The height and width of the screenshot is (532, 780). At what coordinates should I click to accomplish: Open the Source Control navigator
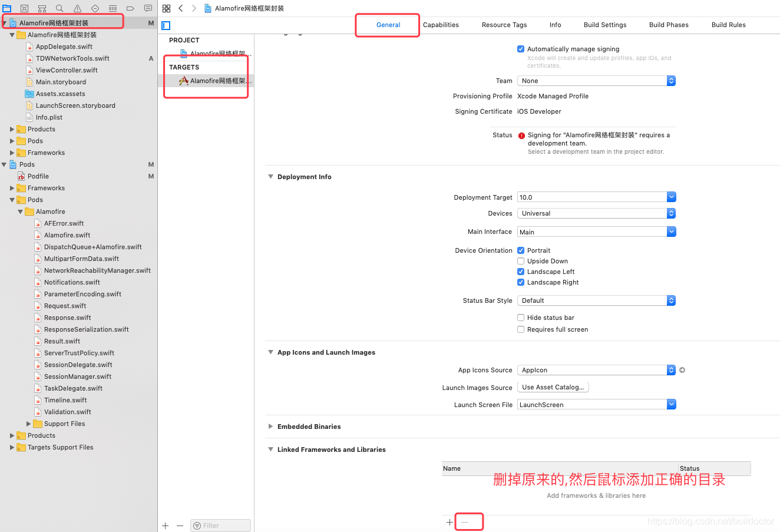tap(24, 8)
